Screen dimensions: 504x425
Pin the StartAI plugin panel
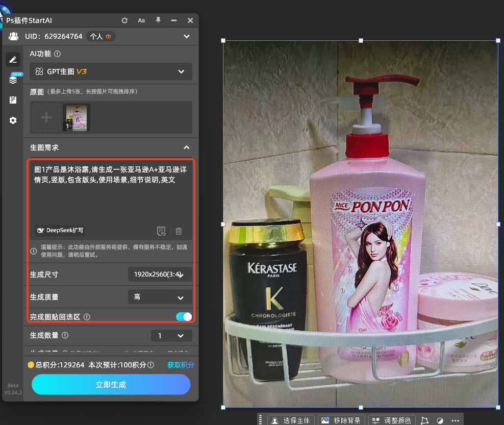[x=158, y=20]
